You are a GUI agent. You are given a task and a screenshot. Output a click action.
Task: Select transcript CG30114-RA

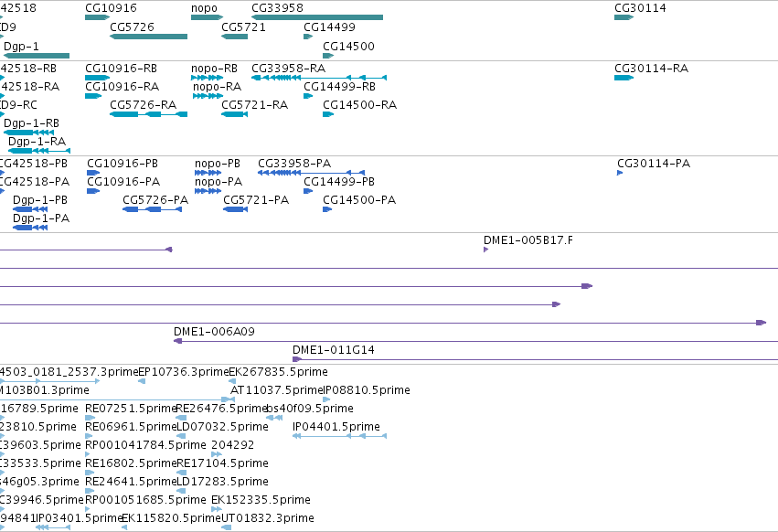pyautogui.click(x=623, y=78)
